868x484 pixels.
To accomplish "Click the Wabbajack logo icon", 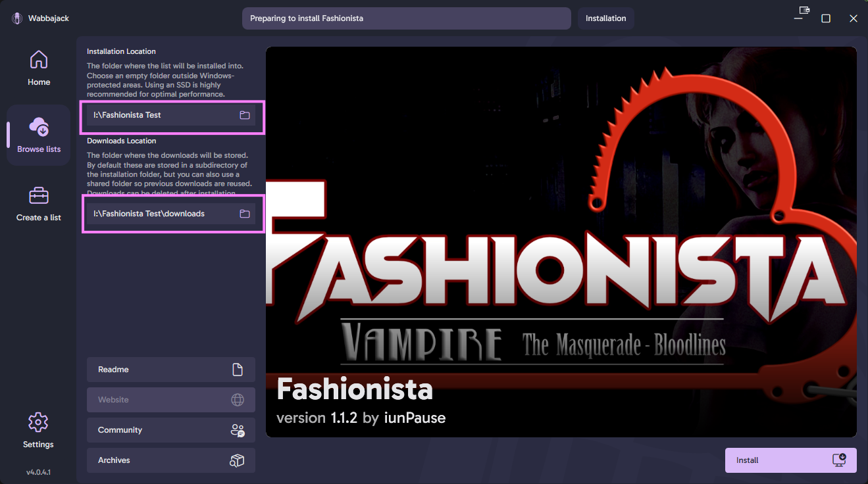I will [x=18, y=18].
